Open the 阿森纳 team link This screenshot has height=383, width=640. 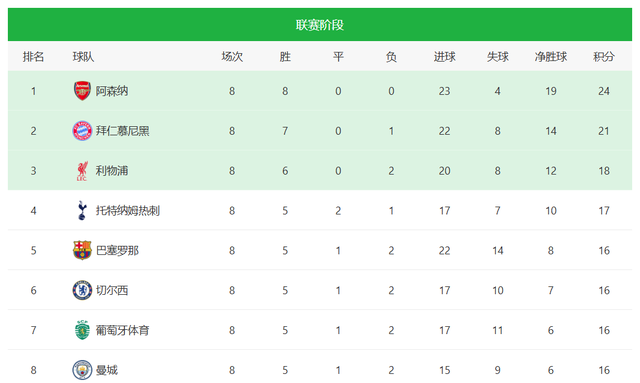coord(112,91)
